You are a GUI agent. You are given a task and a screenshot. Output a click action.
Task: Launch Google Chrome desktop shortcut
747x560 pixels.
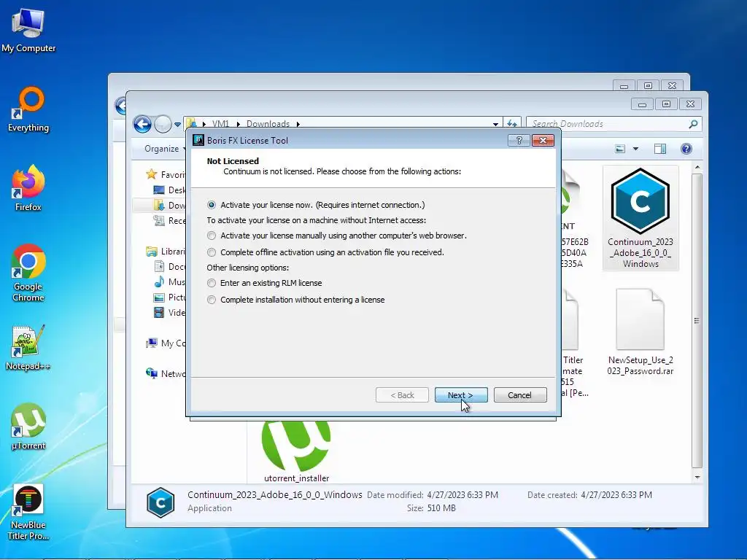pos(28,273)
